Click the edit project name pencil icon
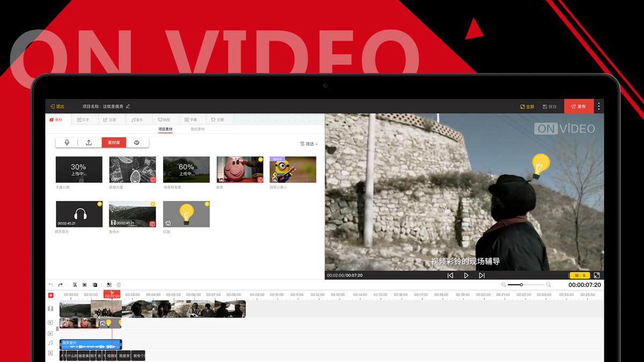The image size is (644, 362). [x=128, y=106]
